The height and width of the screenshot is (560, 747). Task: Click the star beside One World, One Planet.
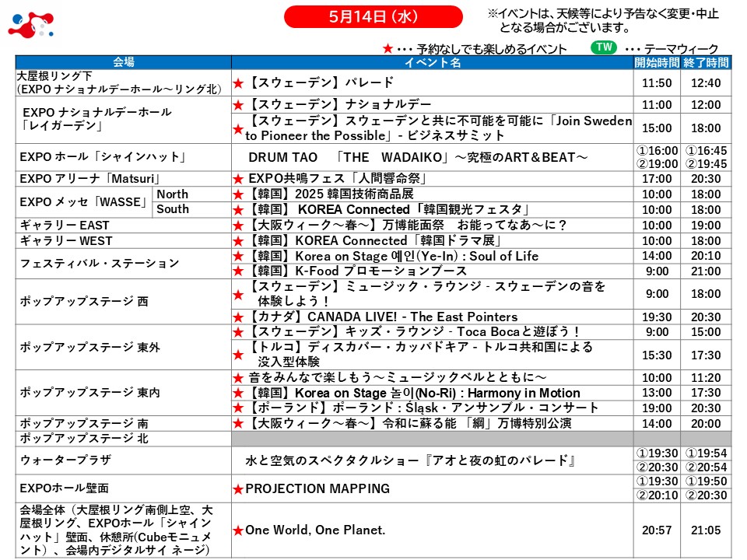coord(238,530)
